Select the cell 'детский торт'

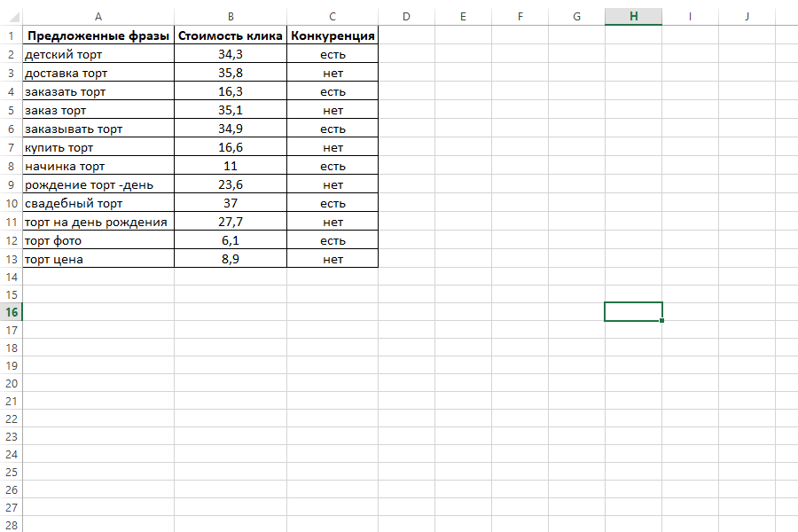[98, 55]
